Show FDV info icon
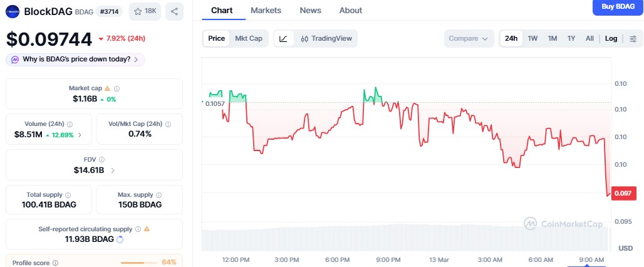Viewport: 644px width, 267px height. tap(101, 159)
